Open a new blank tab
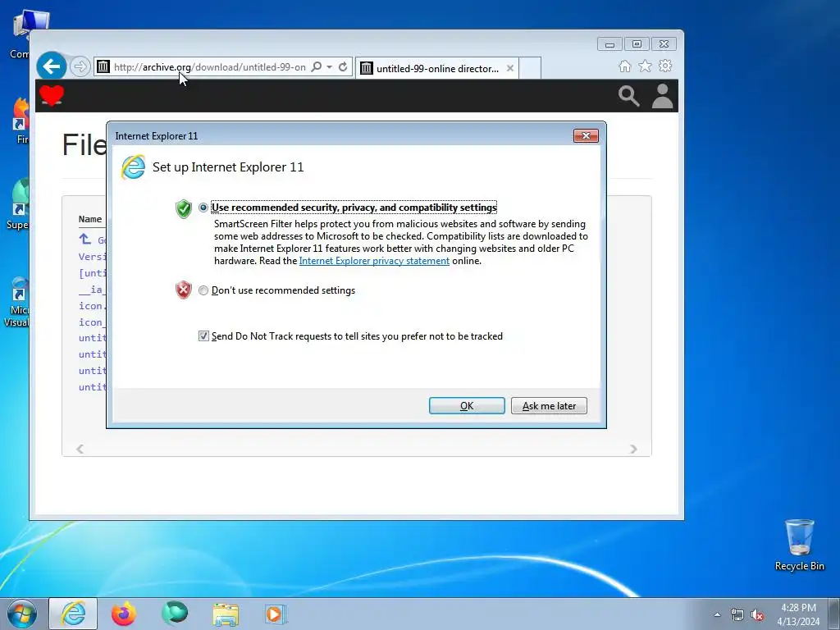 coord(530,68)
